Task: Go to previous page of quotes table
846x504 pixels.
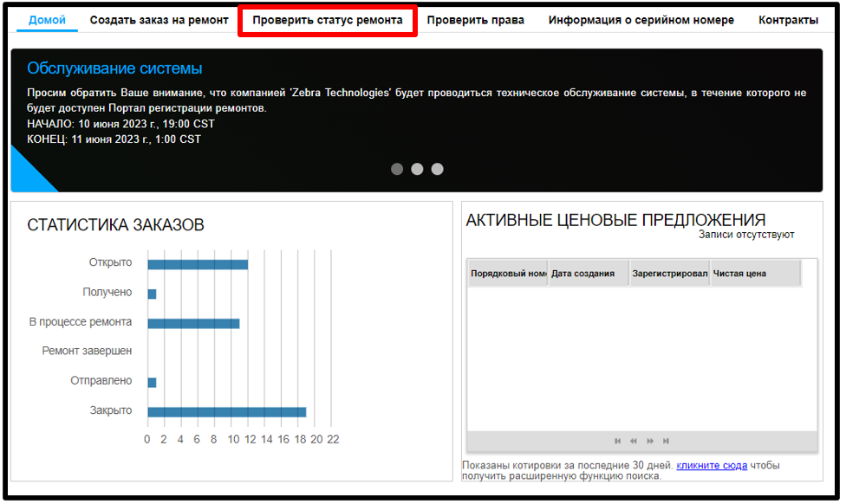Action: tap(634, 441)
